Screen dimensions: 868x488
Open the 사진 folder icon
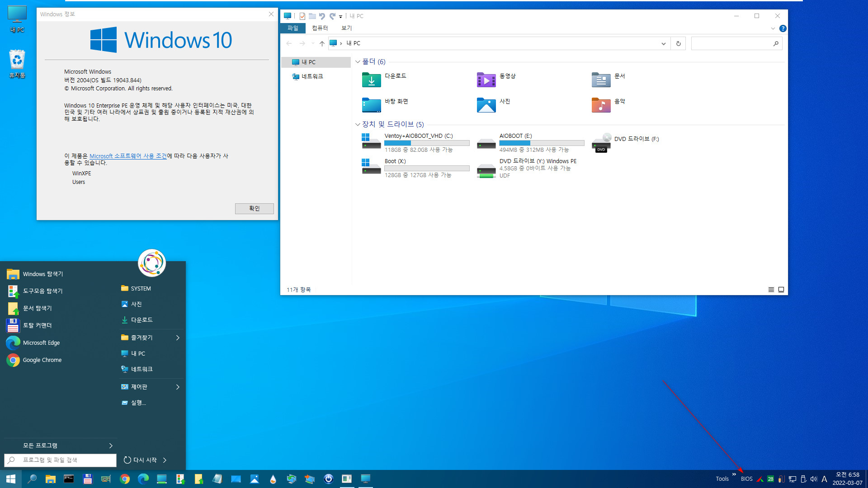pyautogui.click(x=486, y=104)
